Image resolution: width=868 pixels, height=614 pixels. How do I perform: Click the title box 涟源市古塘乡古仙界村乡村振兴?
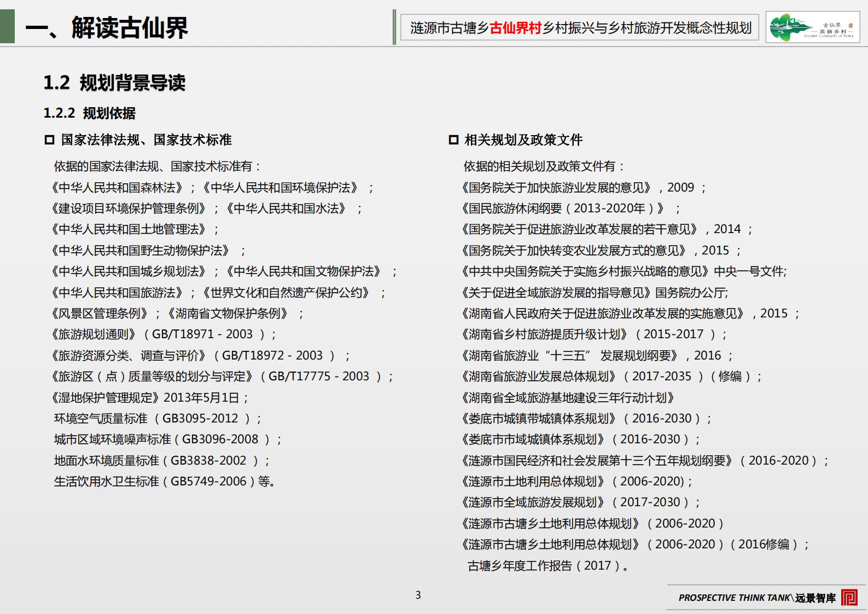point(580,28)
